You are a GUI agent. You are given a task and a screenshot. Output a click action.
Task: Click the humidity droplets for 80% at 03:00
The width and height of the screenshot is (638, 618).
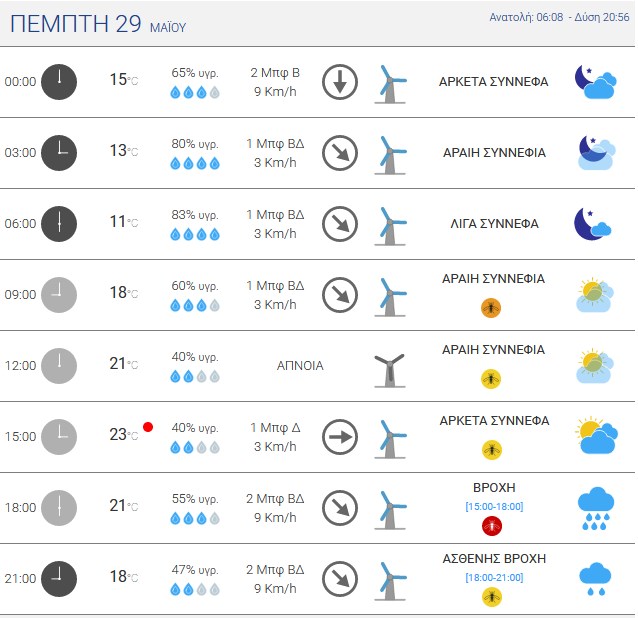(195, 164)
